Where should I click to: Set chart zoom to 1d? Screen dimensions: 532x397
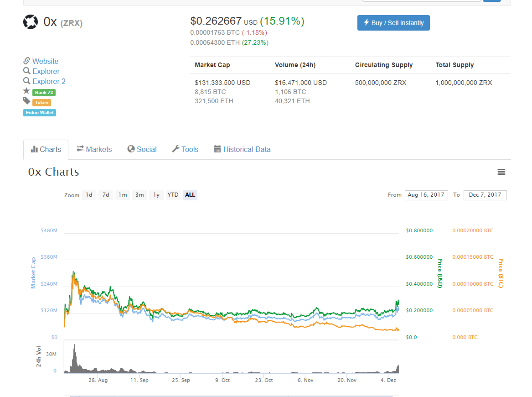pos(89,195)
